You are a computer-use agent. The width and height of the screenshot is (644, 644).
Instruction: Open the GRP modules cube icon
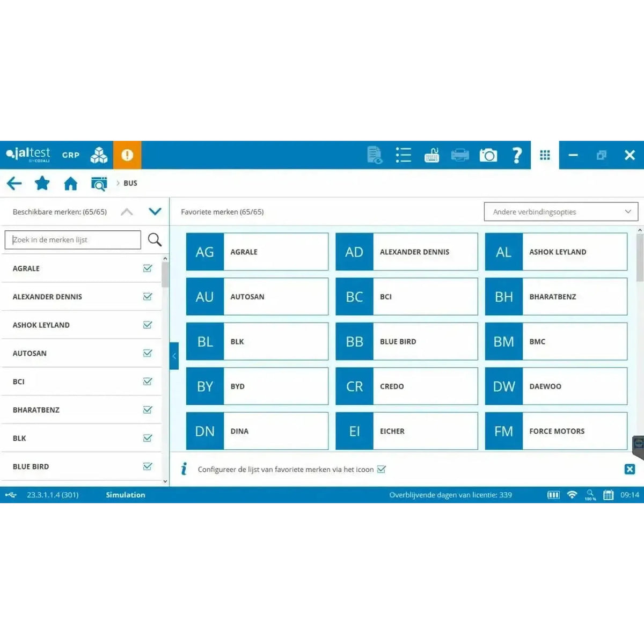click(99, 155)
